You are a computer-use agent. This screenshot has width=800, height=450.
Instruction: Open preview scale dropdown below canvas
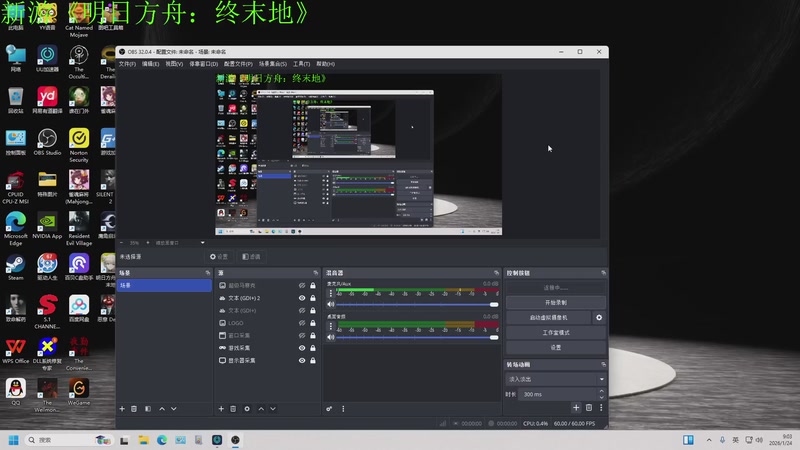pos(203,243)
